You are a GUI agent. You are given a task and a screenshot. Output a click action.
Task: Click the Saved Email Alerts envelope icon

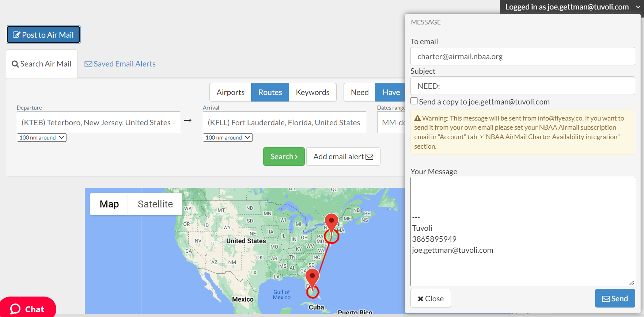pos(88,64)
